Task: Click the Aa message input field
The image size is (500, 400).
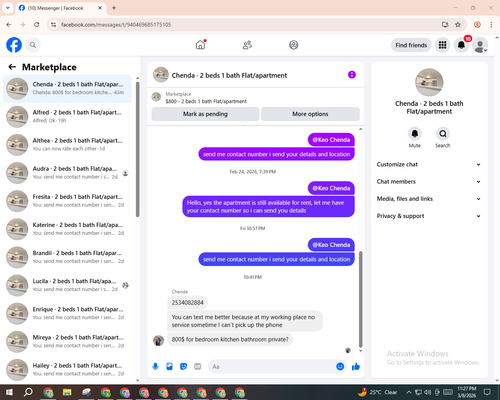Action: pyautogui.click(x=272, y=367)
